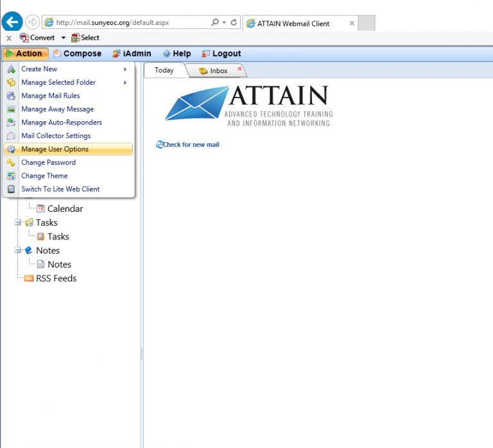Click the Compose envelope icon

(x=57, y=54)
